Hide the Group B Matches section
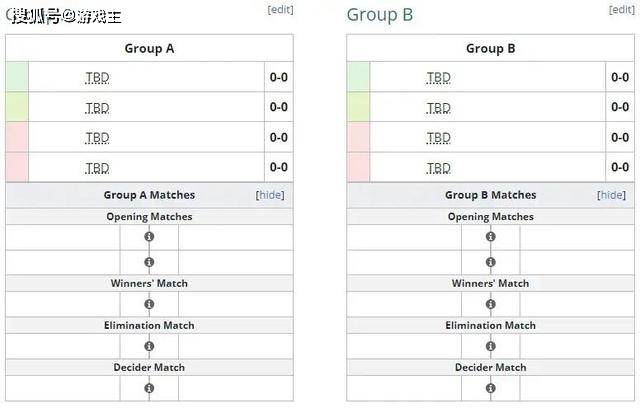Viewport: 640px width, 408px height. tap(611, 195)
